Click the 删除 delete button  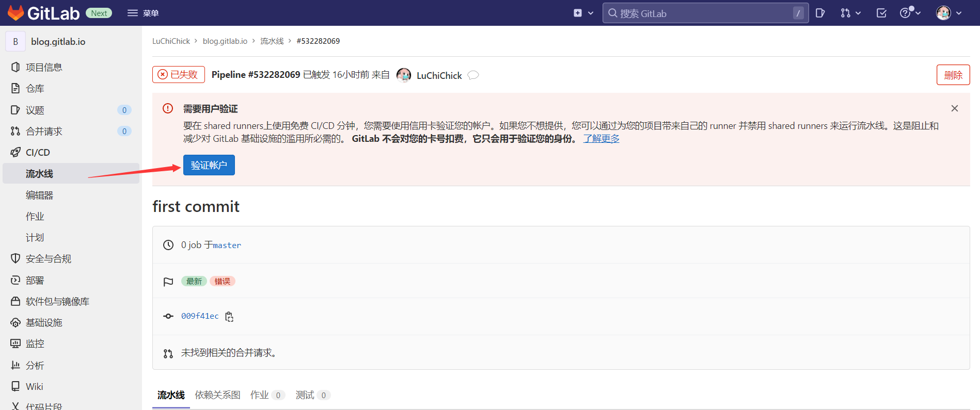[x=953, y=75]
